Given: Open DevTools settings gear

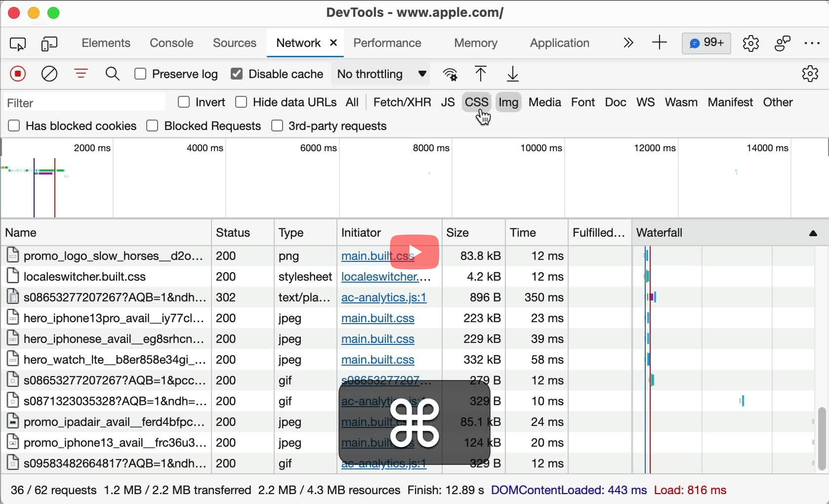Looking at the screenshot, I should [751, 43].
